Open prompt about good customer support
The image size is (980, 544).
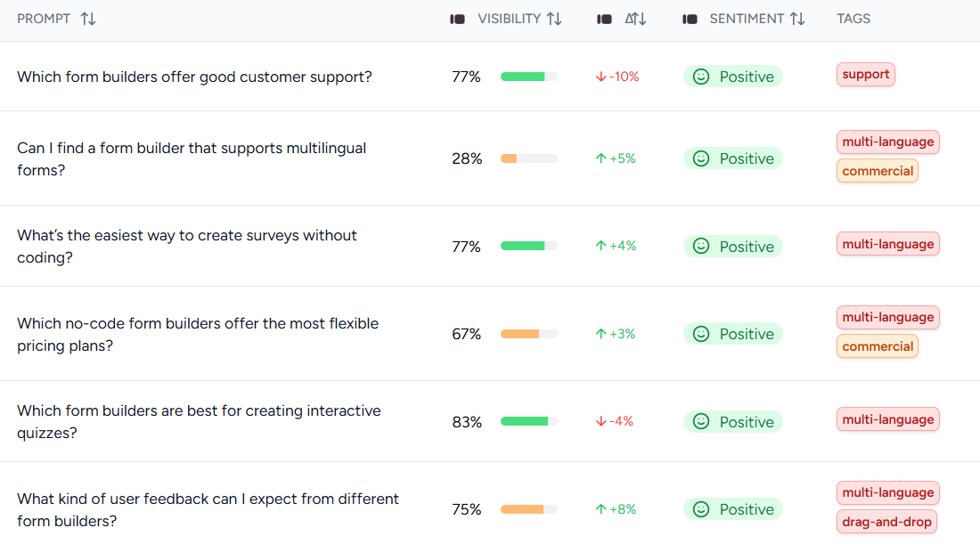[194, 77]
